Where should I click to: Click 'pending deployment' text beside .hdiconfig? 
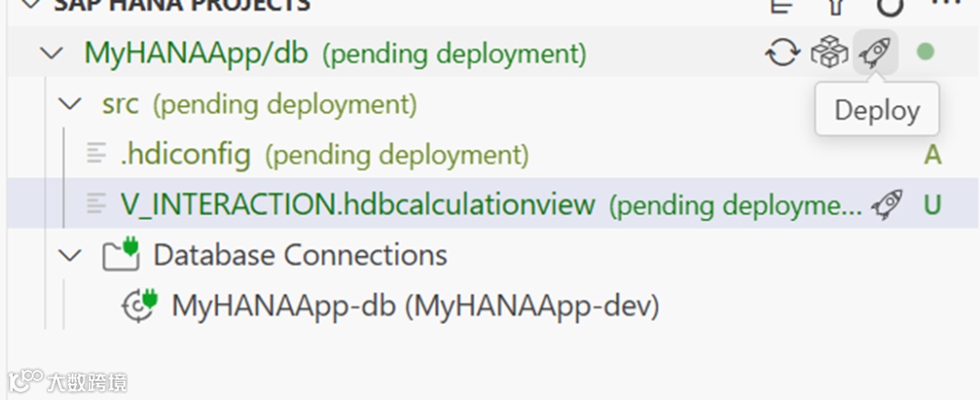(x=397, y=155)
